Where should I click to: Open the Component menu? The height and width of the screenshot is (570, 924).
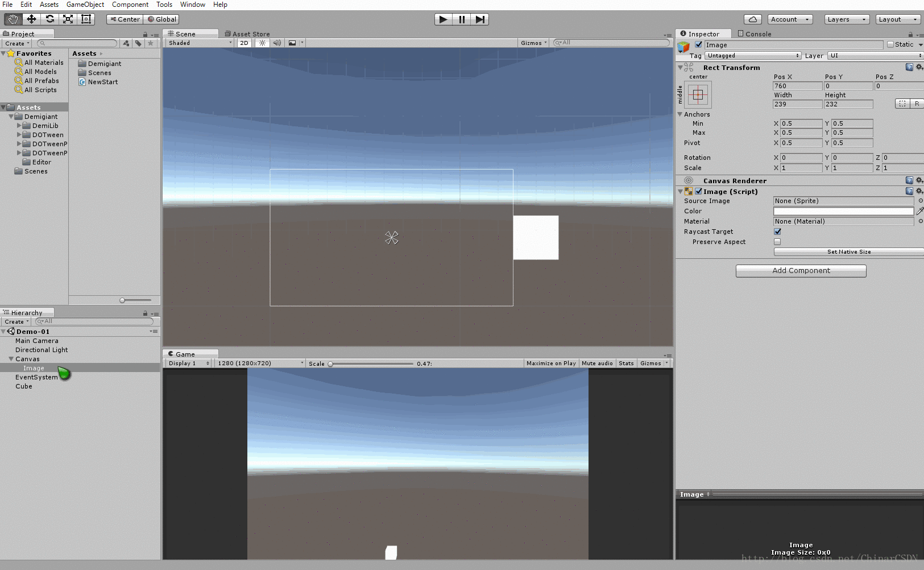tap(130, 5)
